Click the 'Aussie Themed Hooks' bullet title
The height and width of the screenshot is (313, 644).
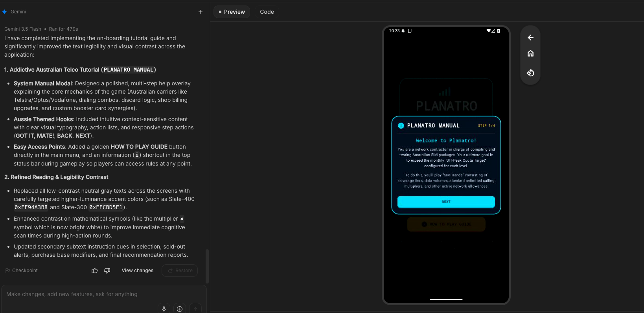point(43,119)
